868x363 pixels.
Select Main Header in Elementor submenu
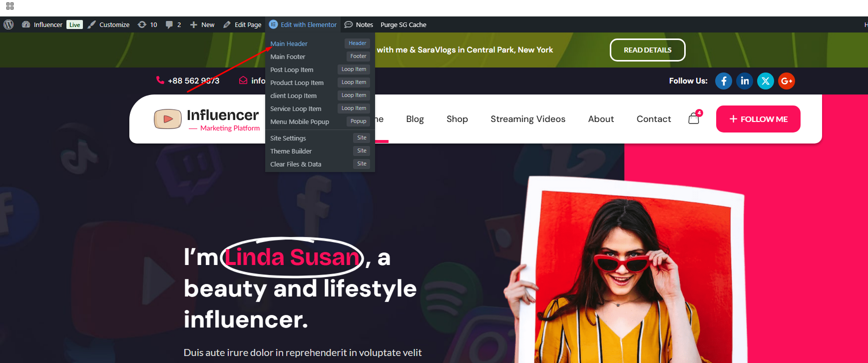point(289,43)
